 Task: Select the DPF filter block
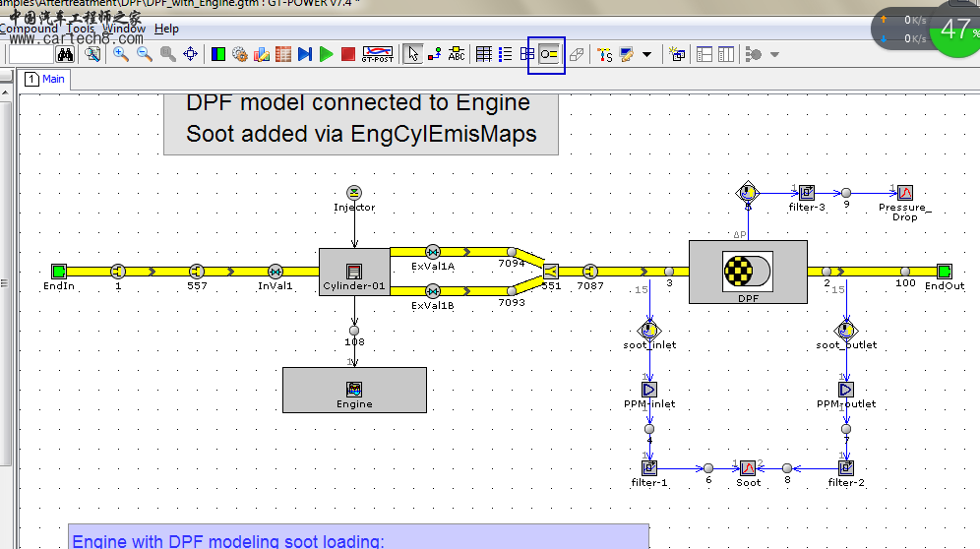coord(748,272)
